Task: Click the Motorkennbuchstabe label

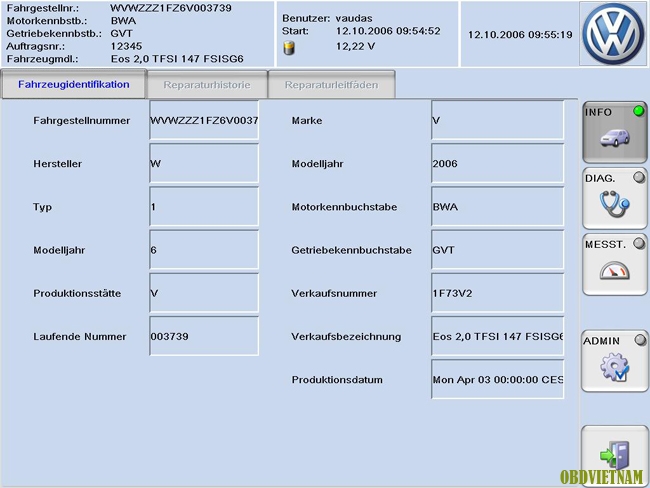Action: point(344,207)
